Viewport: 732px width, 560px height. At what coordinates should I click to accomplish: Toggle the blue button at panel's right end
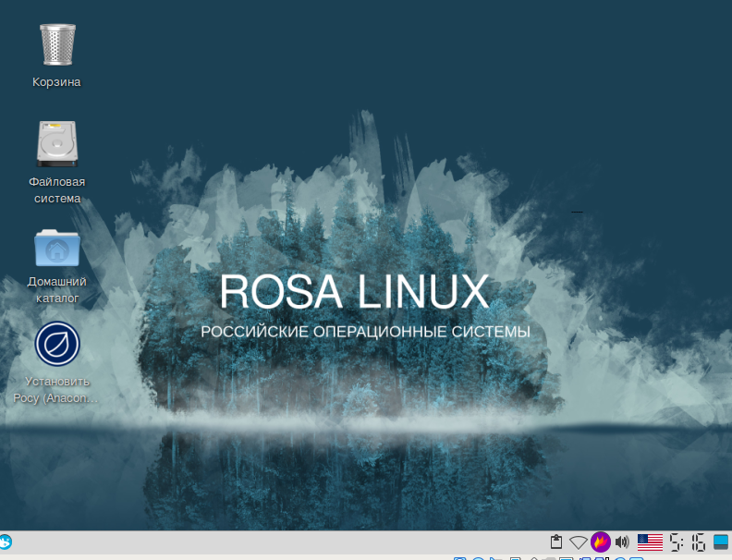(x=721, y=542)
